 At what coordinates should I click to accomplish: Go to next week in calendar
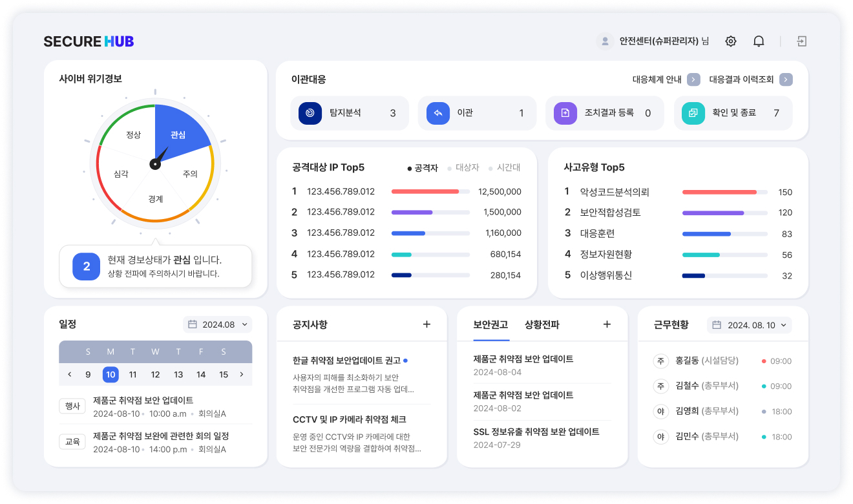pos(242,374)
